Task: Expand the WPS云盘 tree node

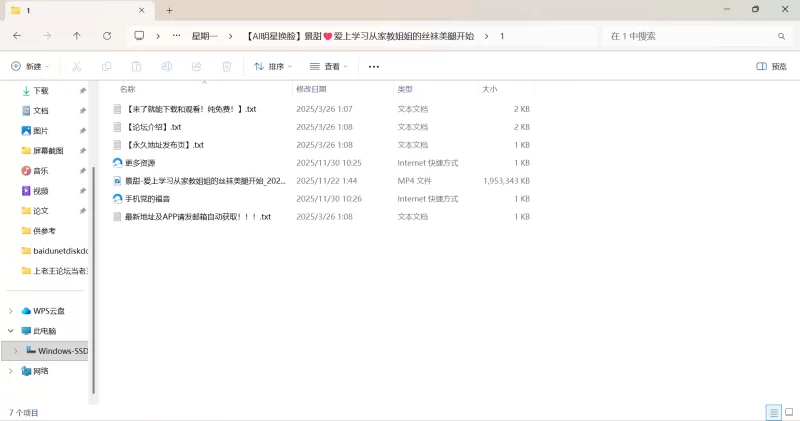Action: [11, 311]
